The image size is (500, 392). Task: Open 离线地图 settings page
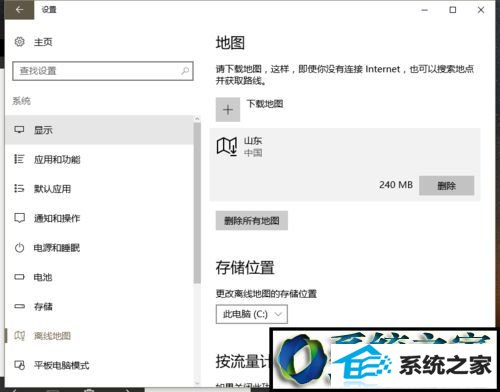click(x=99, y=336)
